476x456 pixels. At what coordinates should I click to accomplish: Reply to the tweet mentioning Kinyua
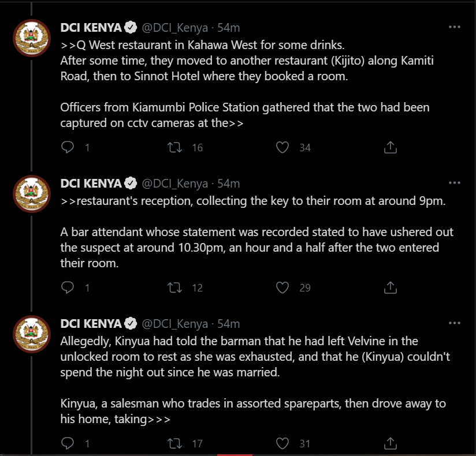[68, 443]
